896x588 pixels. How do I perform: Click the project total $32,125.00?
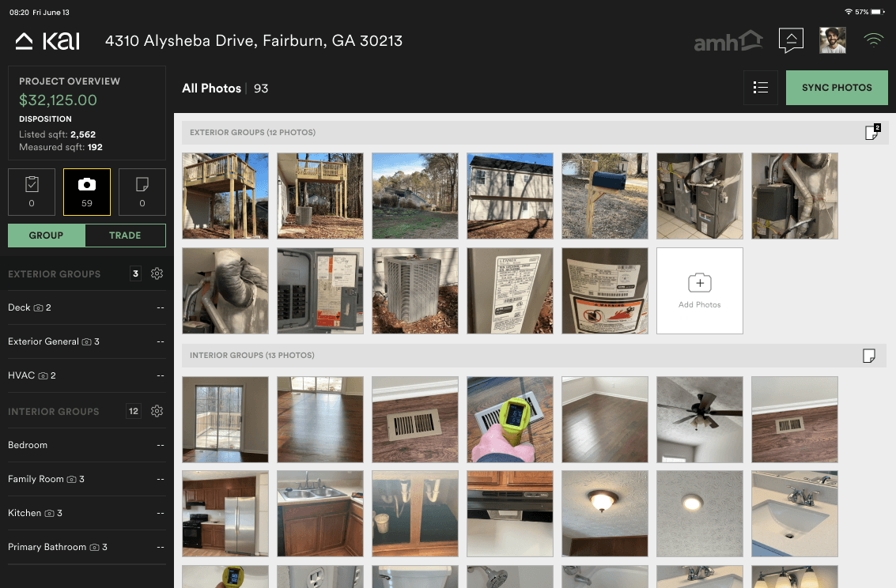tap(58, 100)
